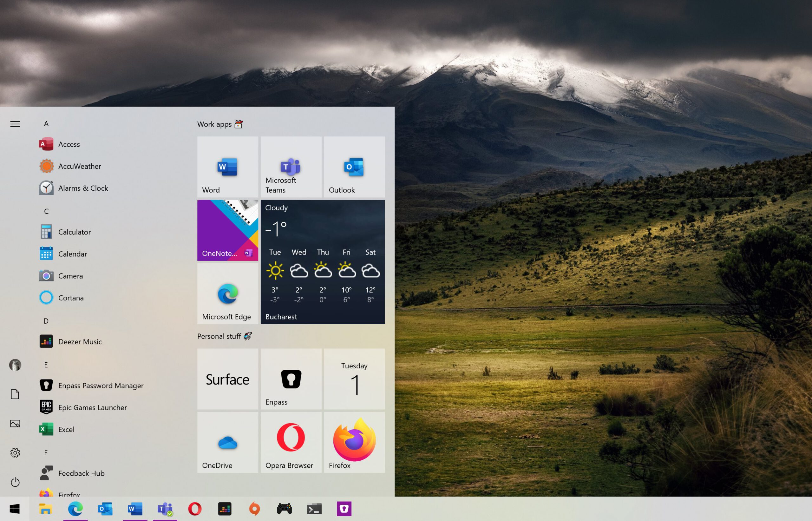The height and width of the screenshot is (521, 812).
Task: Select Alarms & Clock from the app list
Action: coord(83,188)
